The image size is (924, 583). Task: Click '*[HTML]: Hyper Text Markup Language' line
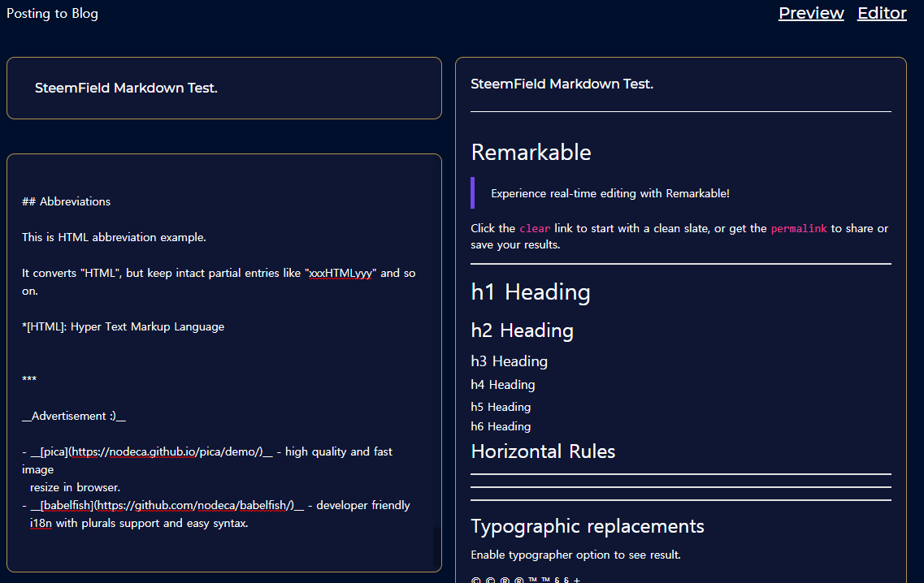pos(124,327)
